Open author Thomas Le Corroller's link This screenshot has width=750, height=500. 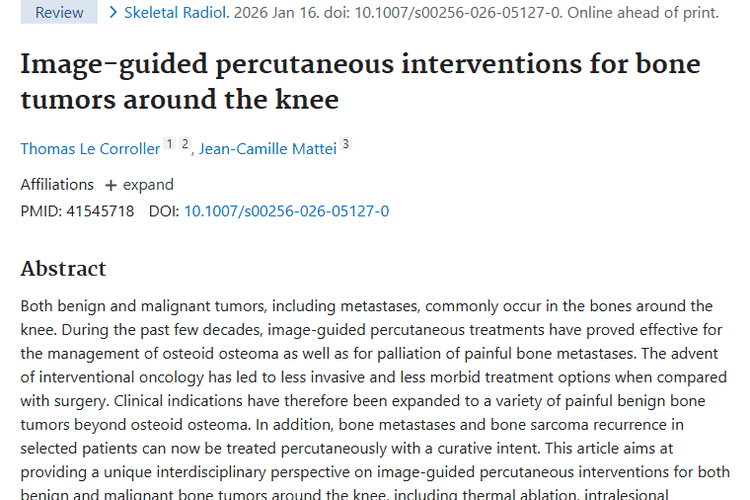(x=90, y=149)
